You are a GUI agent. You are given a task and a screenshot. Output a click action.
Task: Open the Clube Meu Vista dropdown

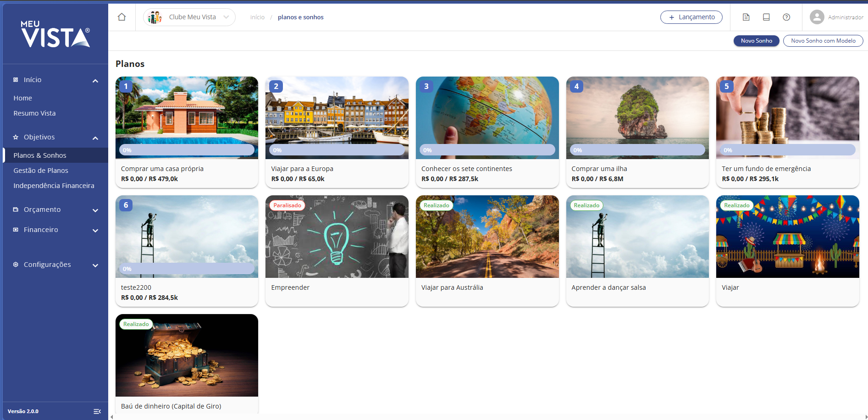(226, 17)
